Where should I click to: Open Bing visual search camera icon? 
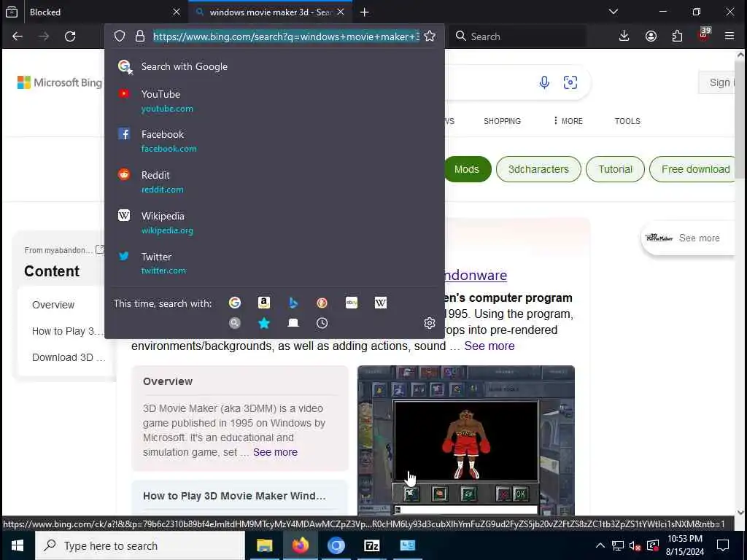pyautogui.click(x=570, y=82)
